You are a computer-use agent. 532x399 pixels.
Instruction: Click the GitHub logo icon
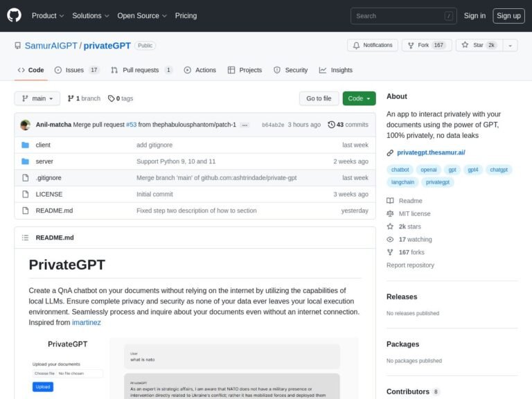[x=15, y=15]
